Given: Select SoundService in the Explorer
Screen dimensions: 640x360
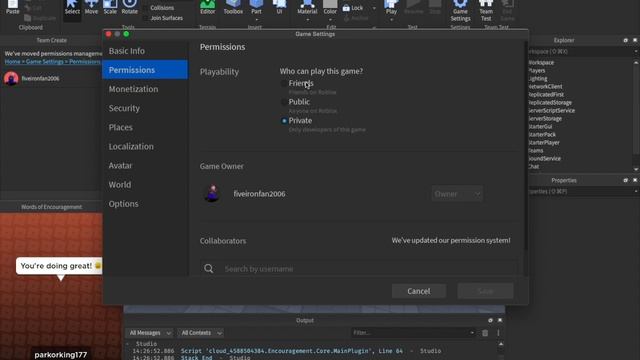Looking at the screenshot, I should [x=544, y=158].
